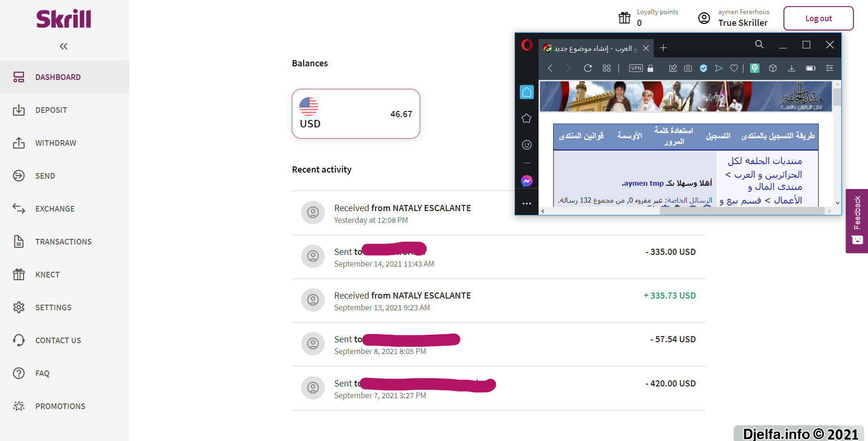Click the Log out button

pyautogui.click(x=818, y=18)
